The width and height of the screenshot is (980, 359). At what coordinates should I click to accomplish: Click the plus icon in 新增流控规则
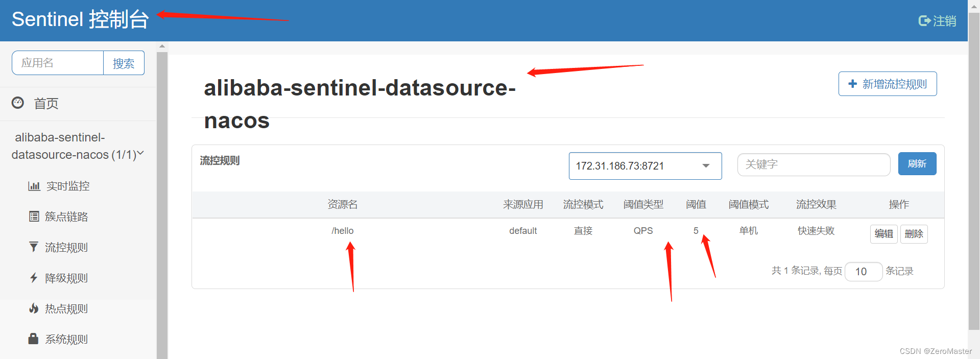point(852,84)
